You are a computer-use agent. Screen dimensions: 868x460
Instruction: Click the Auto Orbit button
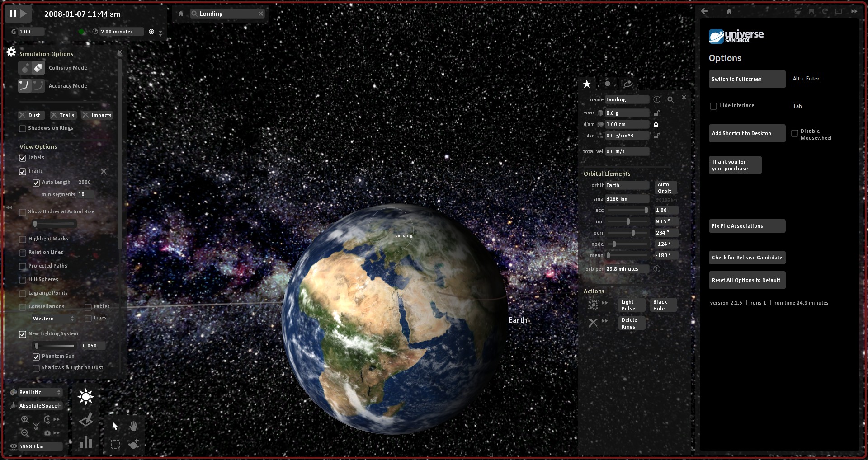665,188
